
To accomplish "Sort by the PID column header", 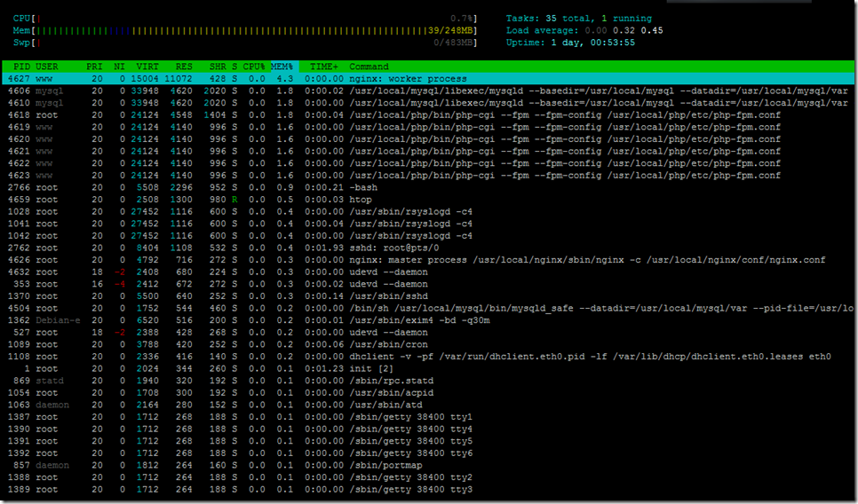I will [x=21, y=67].
